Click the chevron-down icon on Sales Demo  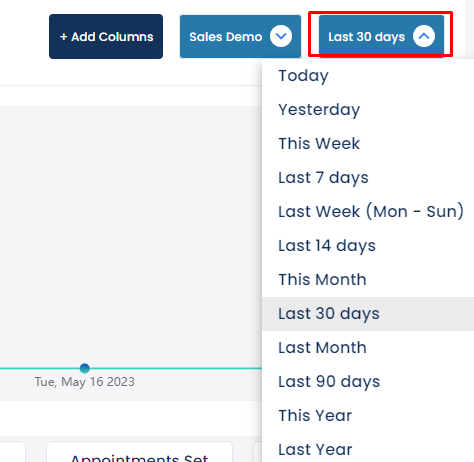point(281,36)
